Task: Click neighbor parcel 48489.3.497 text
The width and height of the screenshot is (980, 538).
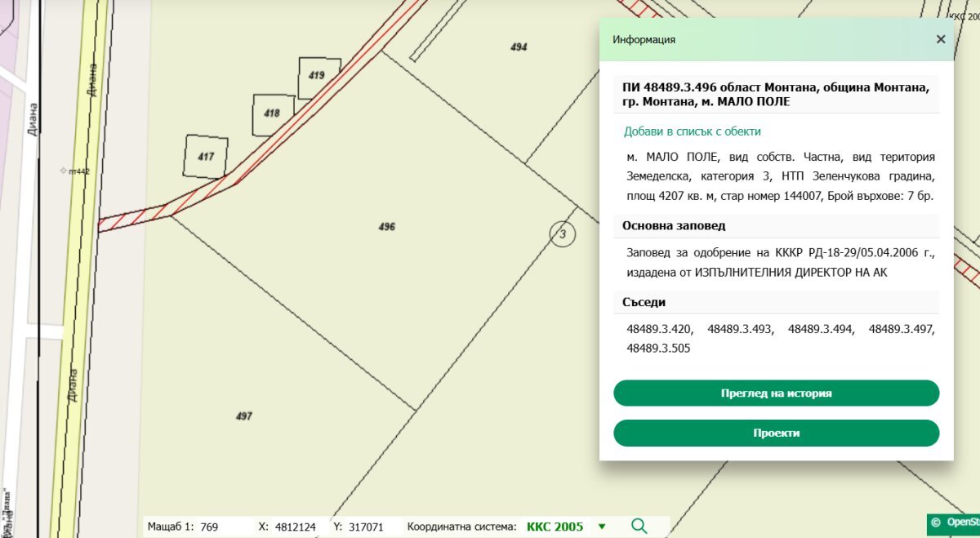Action: [x=902, y=330]
